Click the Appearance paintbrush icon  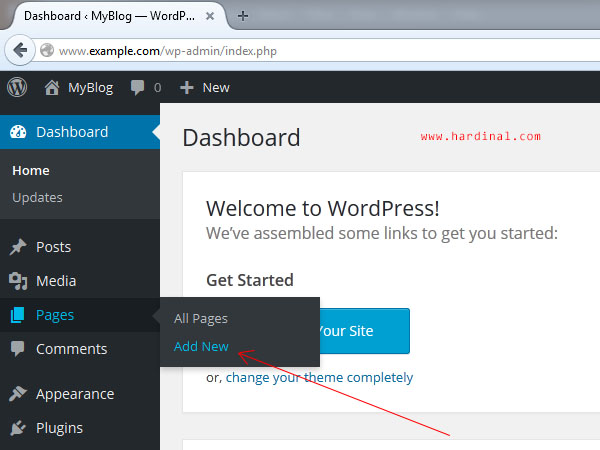click(x=18, y=394)
